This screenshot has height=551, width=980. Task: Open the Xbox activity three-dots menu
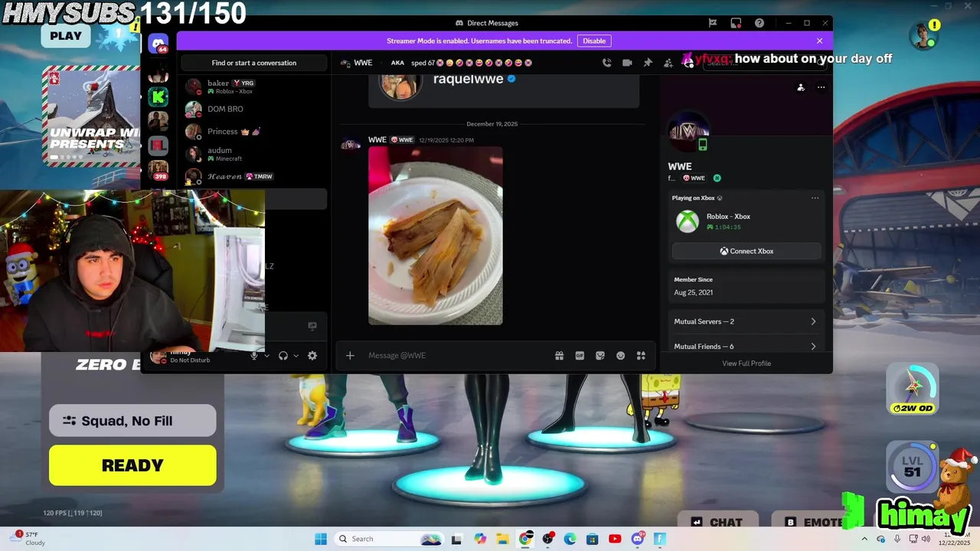click(x=815, y=198)
